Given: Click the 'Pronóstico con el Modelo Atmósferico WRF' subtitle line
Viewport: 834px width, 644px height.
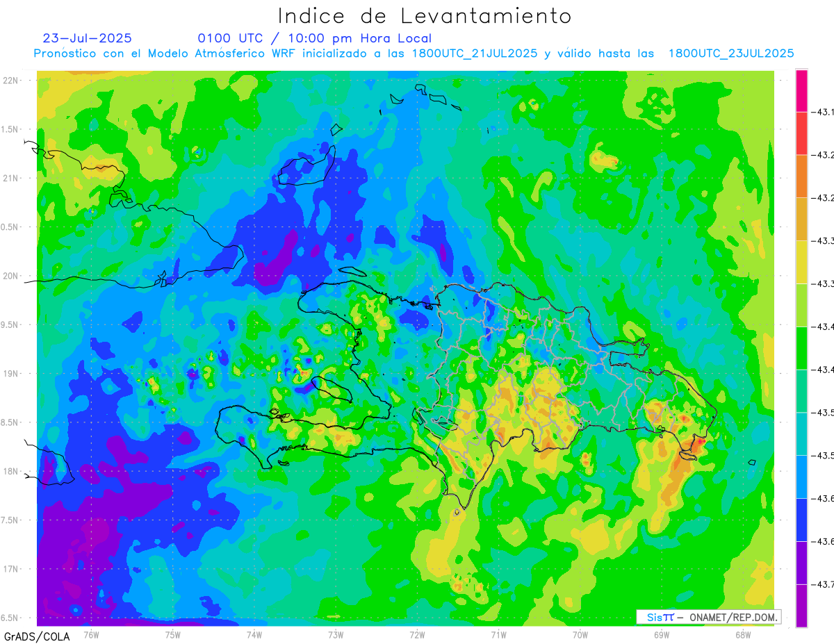Looking at the screenshot, I should coord(414,53).
